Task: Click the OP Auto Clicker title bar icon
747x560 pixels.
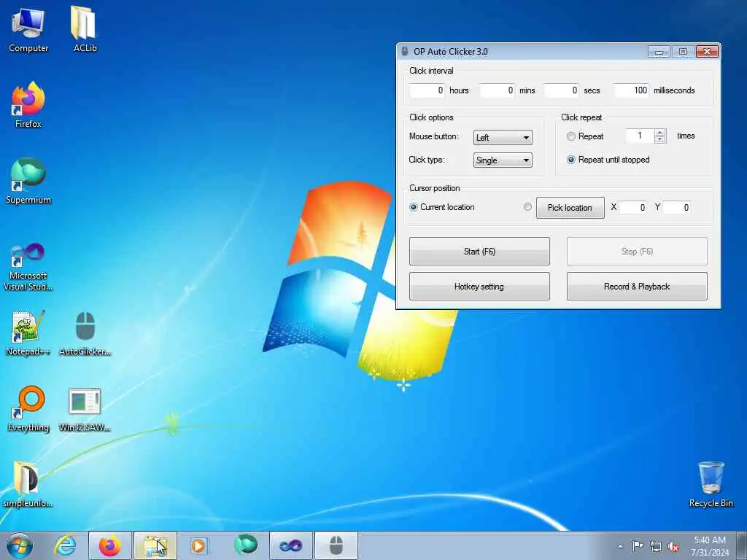Action: (405, 52)
